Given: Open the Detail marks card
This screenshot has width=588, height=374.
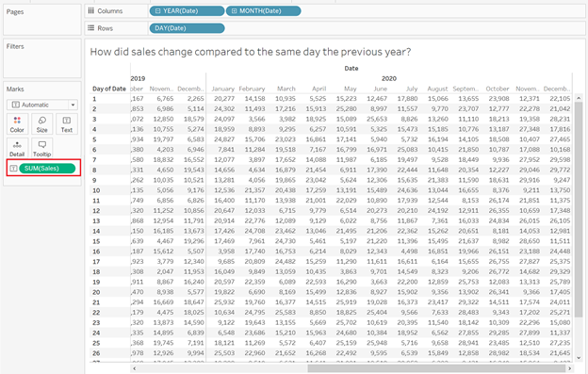Looking at the screenshot, I should 17,149.
